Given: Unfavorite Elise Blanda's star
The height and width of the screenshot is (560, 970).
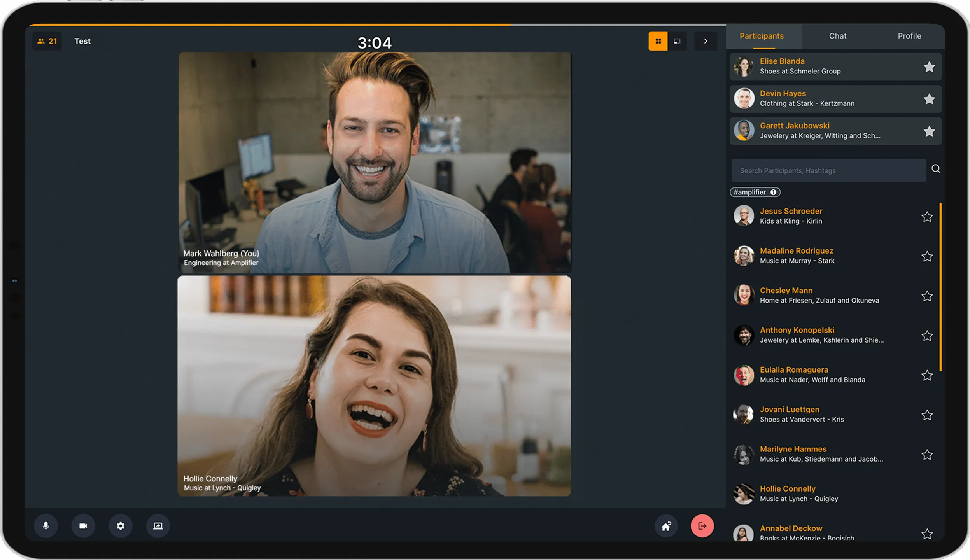Looking at the screenshot, I should tap(929, 67).
